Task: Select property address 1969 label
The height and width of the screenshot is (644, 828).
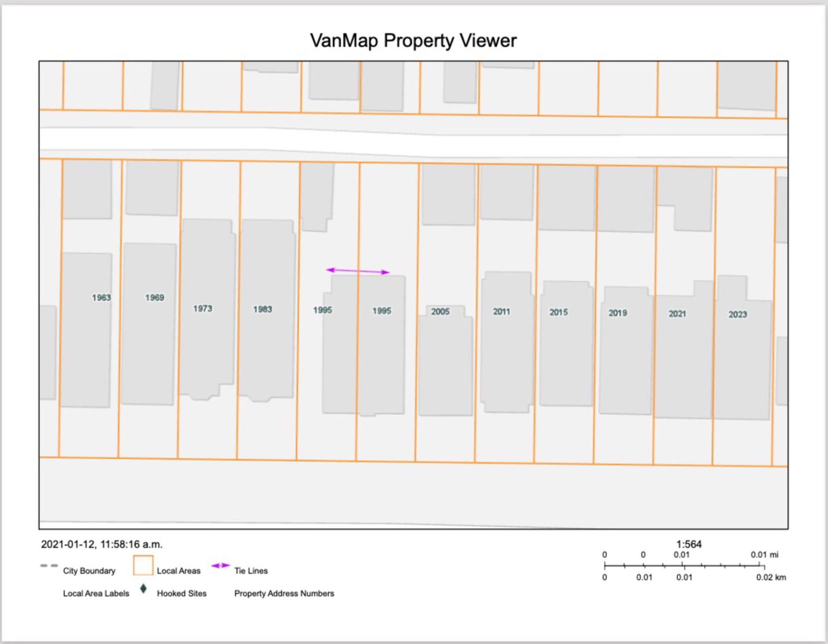Action: tap(154, 298)
